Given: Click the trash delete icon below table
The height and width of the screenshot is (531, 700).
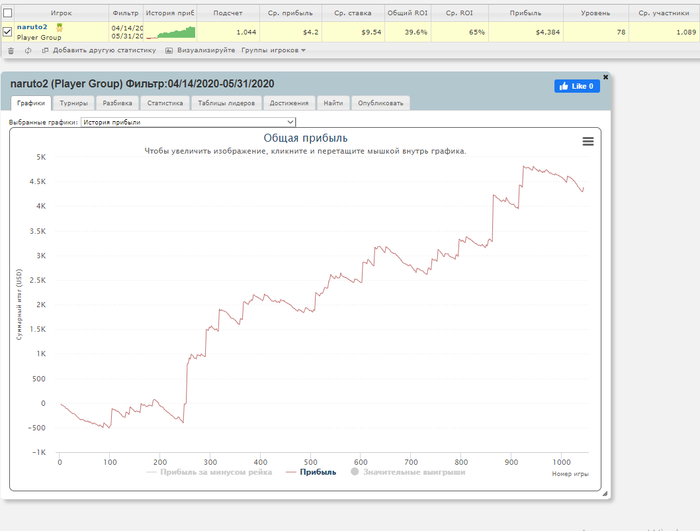Looking at the screenshot, I should (11, 50).
